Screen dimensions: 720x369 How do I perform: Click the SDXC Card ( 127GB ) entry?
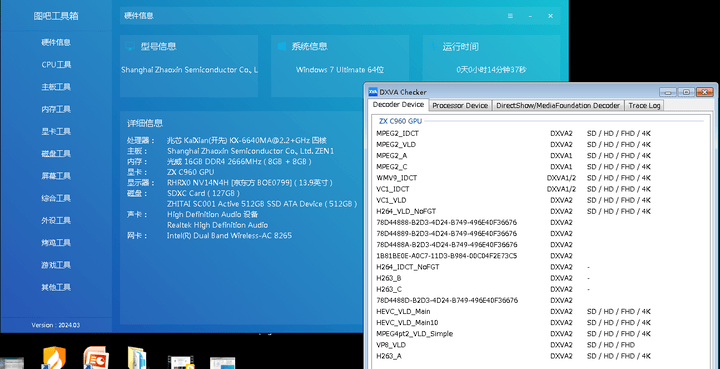click(x=203, y=193)
